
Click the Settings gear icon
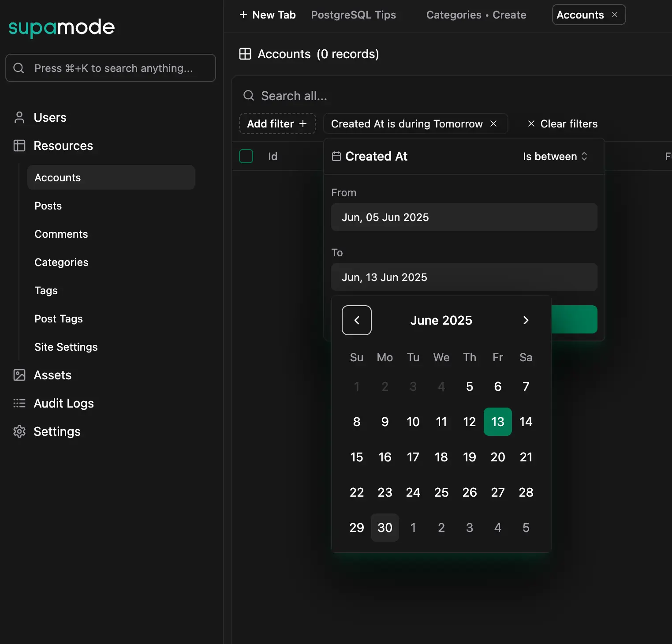19,431
